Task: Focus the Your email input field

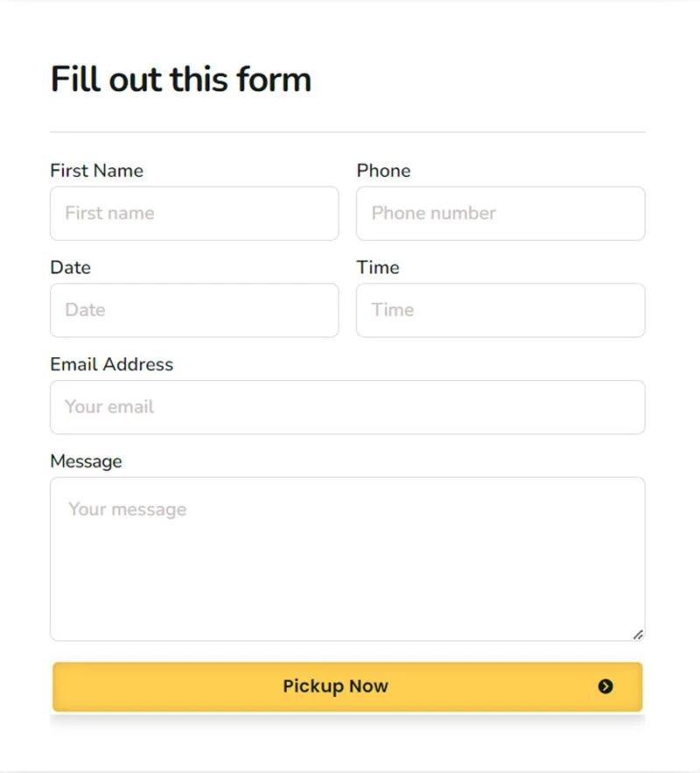Action: (x=347, y=407)
